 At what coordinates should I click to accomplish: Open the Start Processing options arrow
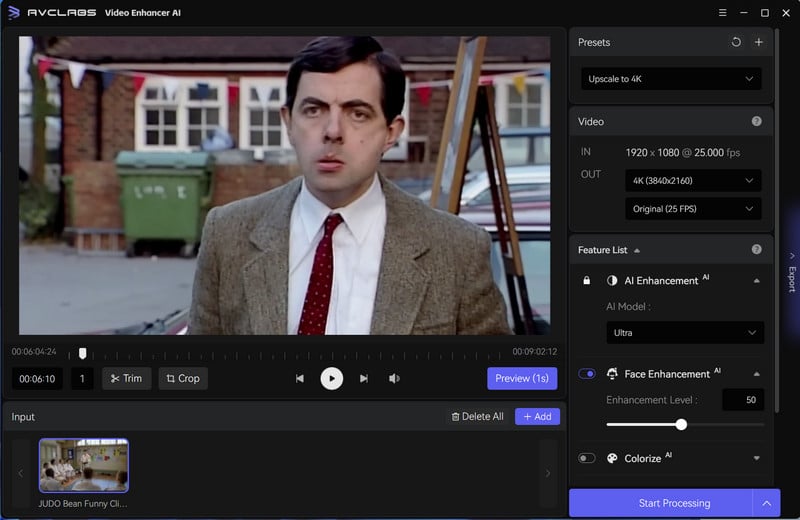point(767,503)
